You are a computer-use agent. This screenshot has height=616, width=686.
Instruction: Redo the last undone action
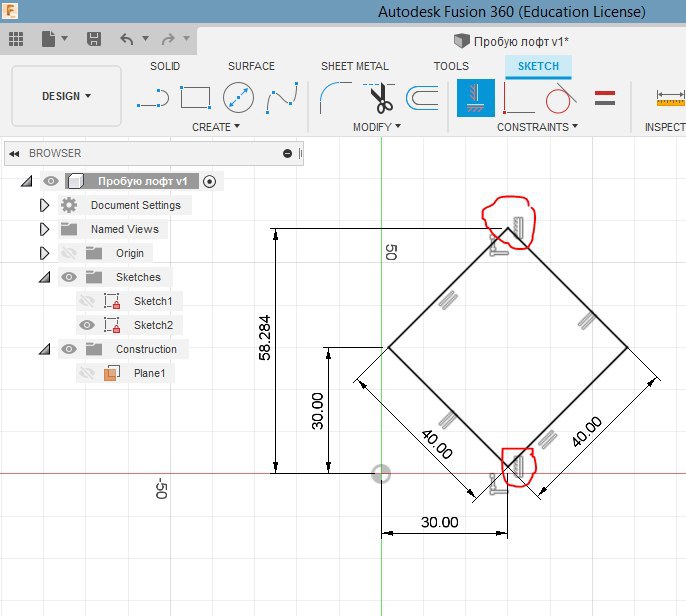pos(168,39)
